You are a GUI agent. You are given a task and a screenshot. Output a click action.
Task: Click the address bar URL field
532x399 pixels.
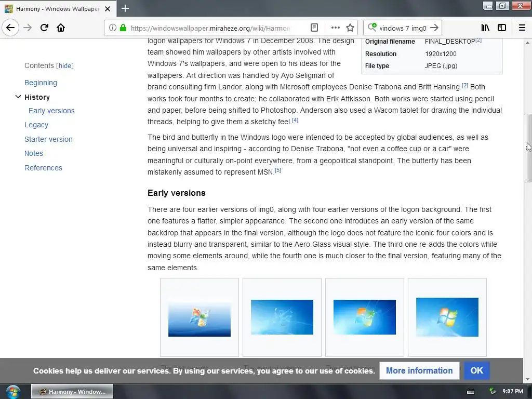coord(210,28)
